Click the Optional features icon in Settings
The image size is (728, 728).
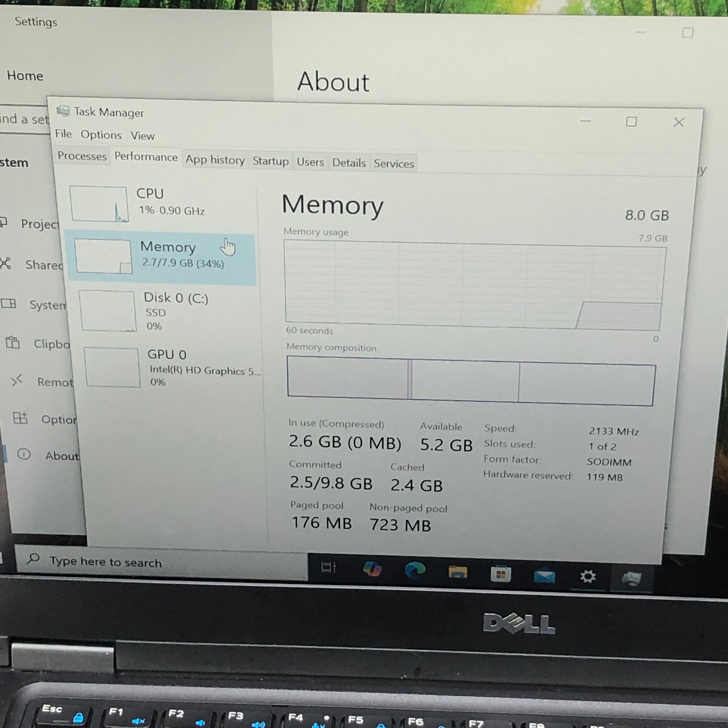point(20,418)
